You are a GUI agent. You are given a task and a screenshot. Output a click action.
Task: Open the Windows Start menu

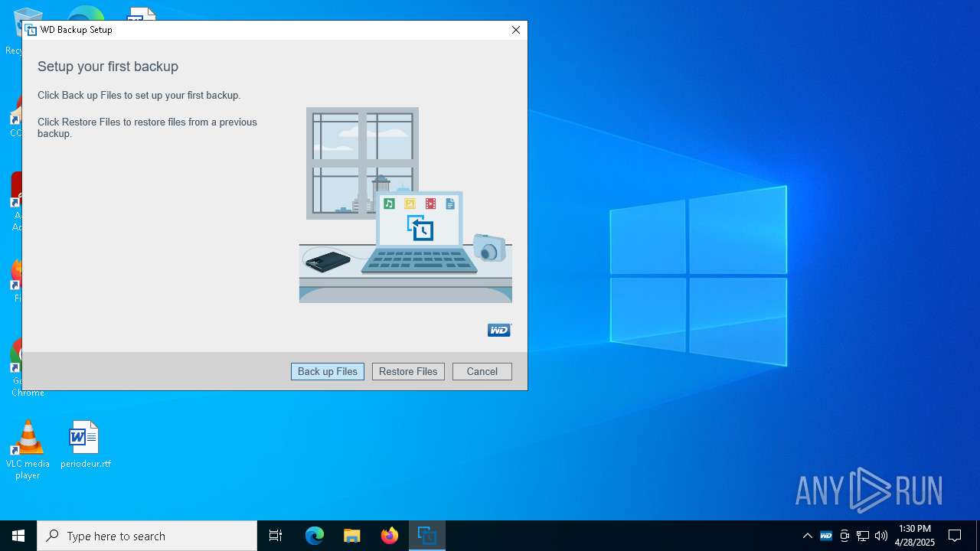pos(18,536)
